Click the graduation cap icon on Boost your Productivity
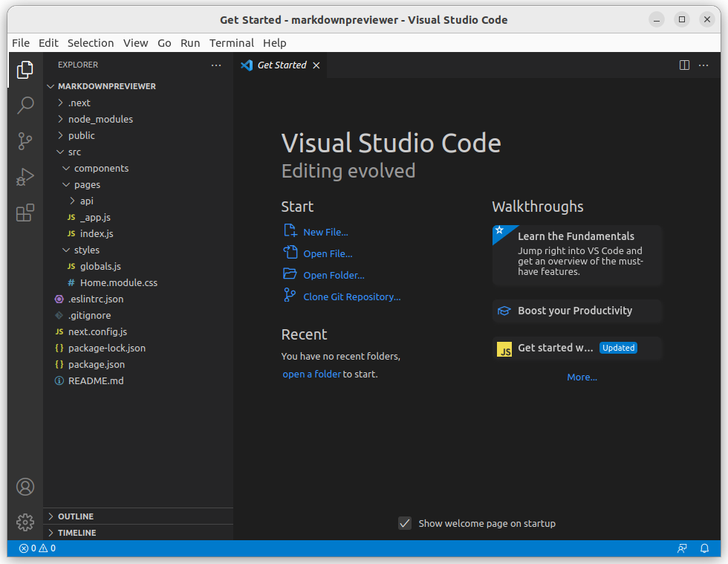The image size is (728, 564). click(x=504, y=311)
